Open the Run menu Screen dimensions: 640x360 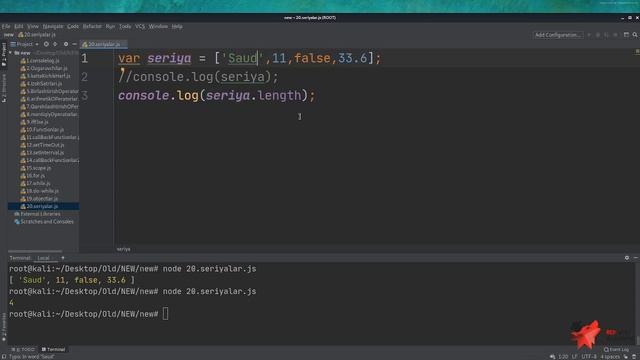click(x=110, y=26)
